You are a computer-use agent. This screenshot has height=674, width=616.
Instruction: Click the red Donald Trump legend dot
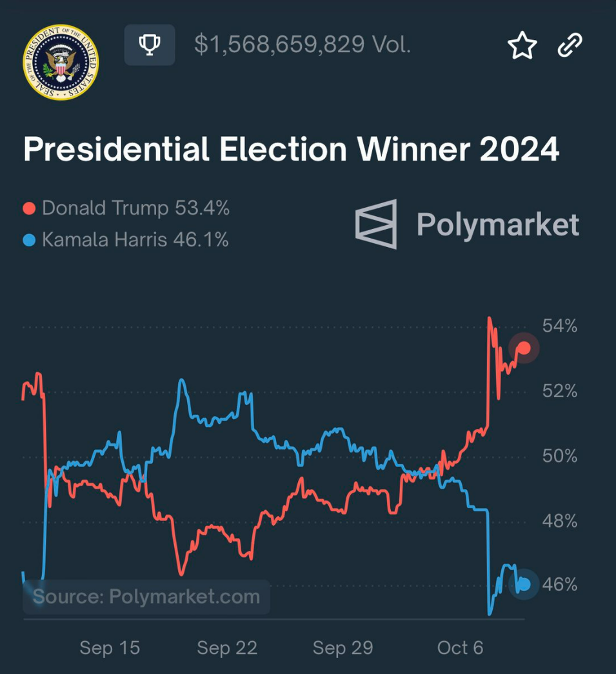(x=29, y=208)
